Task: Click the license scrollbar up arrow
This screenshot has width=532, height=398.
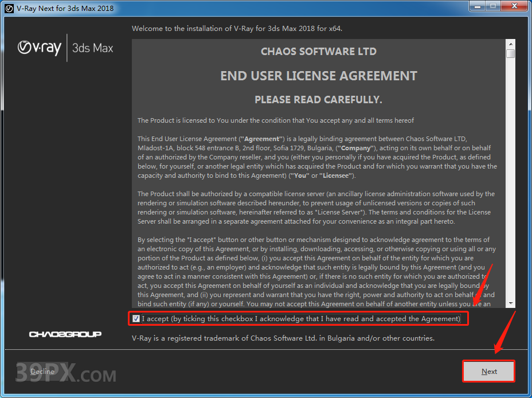Action: pos(510,44)
